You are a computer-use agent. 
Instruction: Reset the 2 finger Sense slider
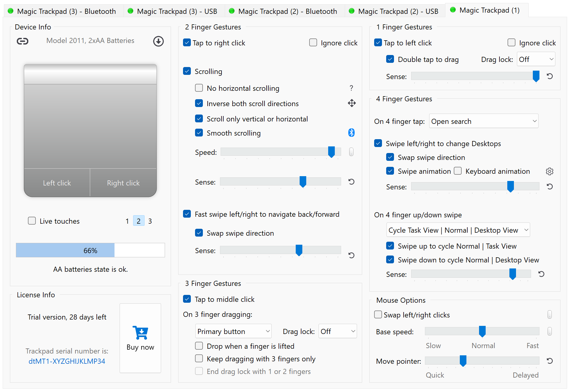click(351, 182)
